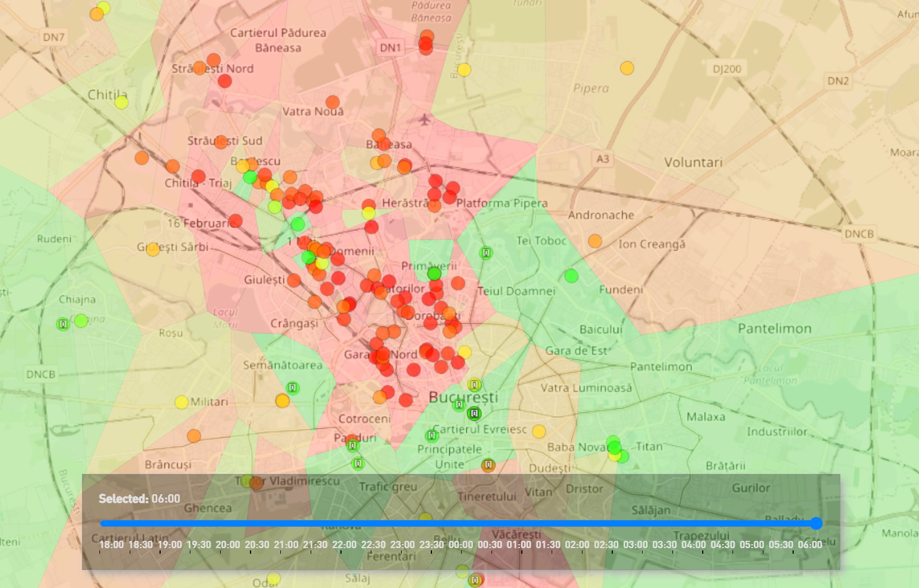Click the orange dot above Brâncuși
Screen dimensions: 919x588
pos(194,436)
